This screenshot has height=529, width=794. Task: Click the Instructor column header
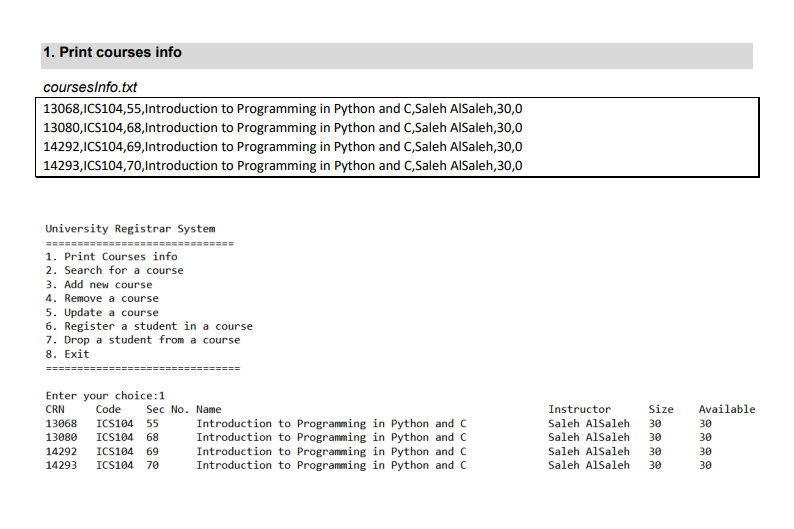579,409
